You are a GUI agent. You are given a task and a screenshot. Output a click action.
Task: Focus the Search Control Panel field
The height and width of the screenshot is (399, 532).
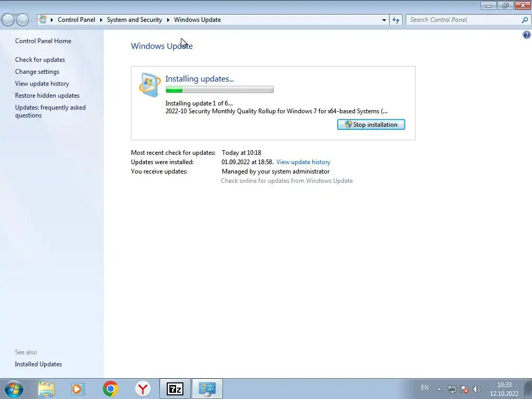point(464,20)
